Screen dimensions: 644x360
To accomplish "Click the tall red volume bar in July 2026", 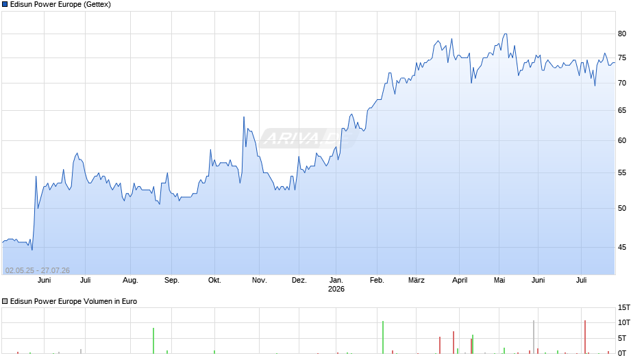I will 585,337.
